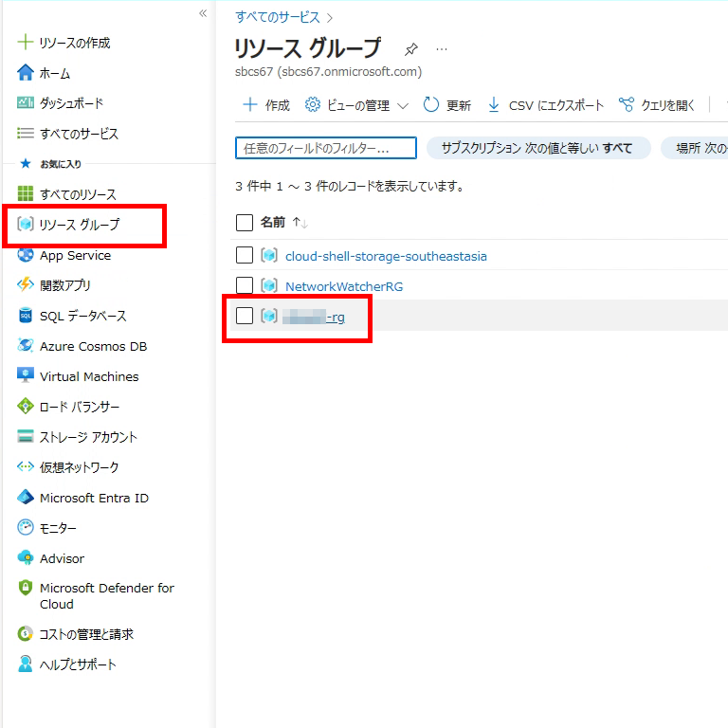Click the SQL データベース icon
The width and height of the screenshot is (728, 728).
coord(25,316)
